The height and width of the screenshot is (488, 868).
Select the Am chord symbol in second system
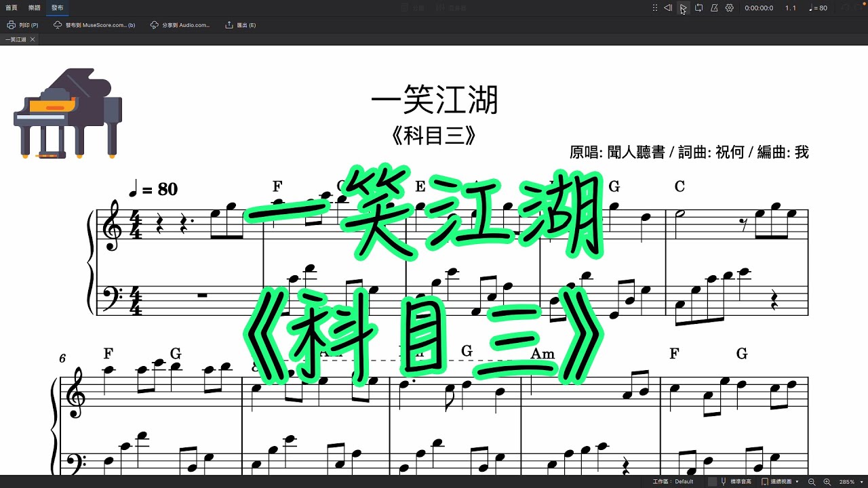[542, 353]
